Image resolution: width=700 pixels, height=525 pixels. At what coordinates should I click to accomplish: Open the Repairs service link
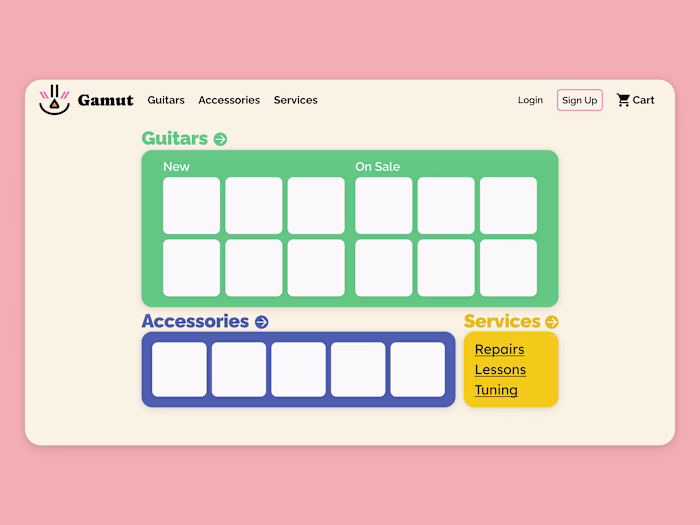click(500, 350)
